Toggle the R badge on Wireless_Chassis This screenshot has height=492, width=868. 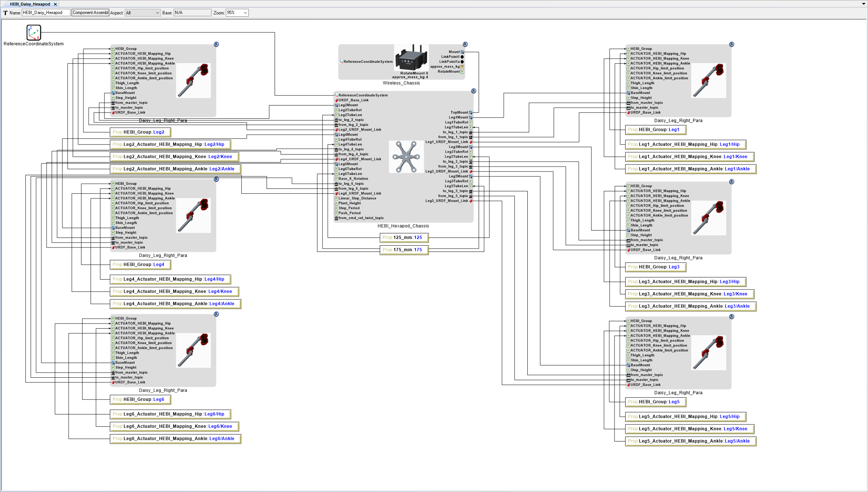click(x=465, y=44)
